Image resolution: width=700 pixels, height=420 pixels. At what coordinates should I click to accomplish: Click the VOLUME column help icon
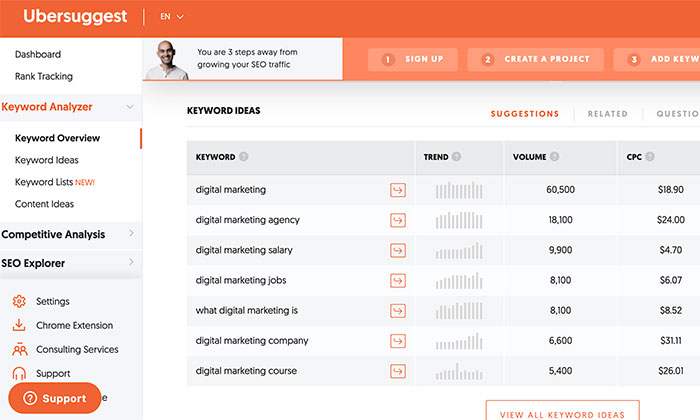(x=554, y=157)
